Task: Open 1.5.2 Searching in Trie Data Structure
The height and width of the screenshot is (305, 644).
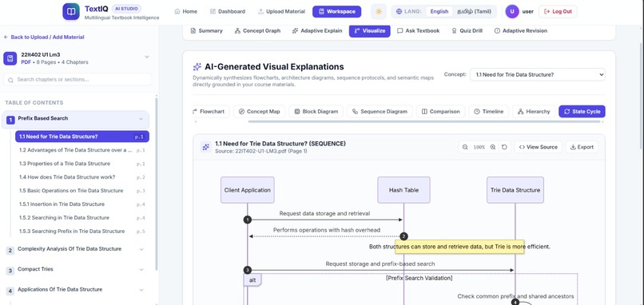Action: point(82,218)
